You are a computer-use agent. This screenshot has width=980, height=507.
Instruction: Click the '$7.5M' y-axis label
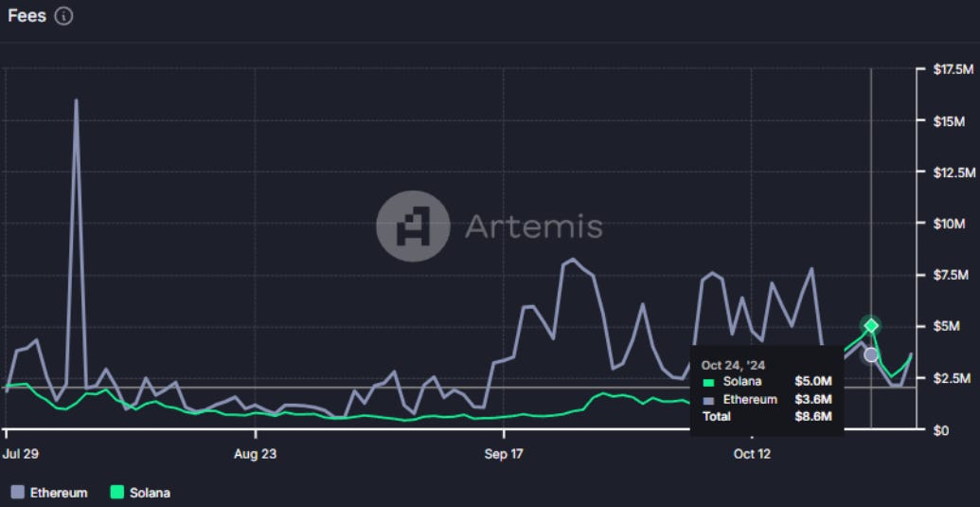coord(951,275)
